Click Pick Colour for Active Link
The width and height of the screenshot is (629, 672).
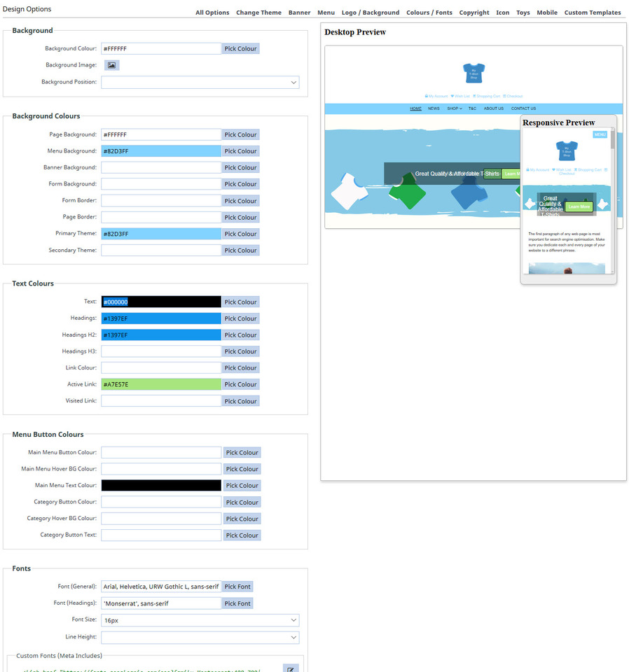pos(240,384)
